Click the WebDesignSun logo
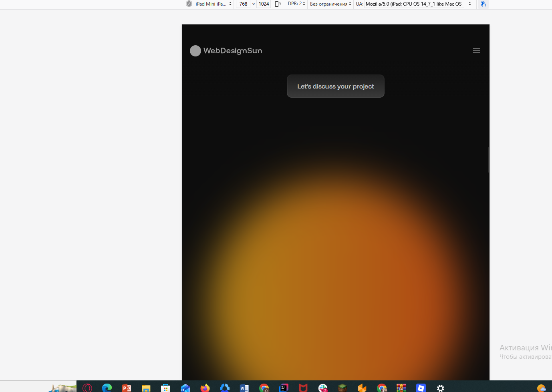 tap(226, 51)
